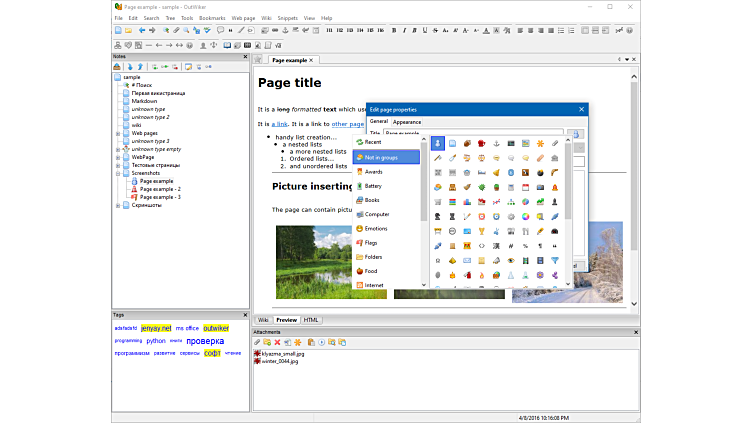Select the Emotions icon group
Screen dimensions: 752x423
386,229
